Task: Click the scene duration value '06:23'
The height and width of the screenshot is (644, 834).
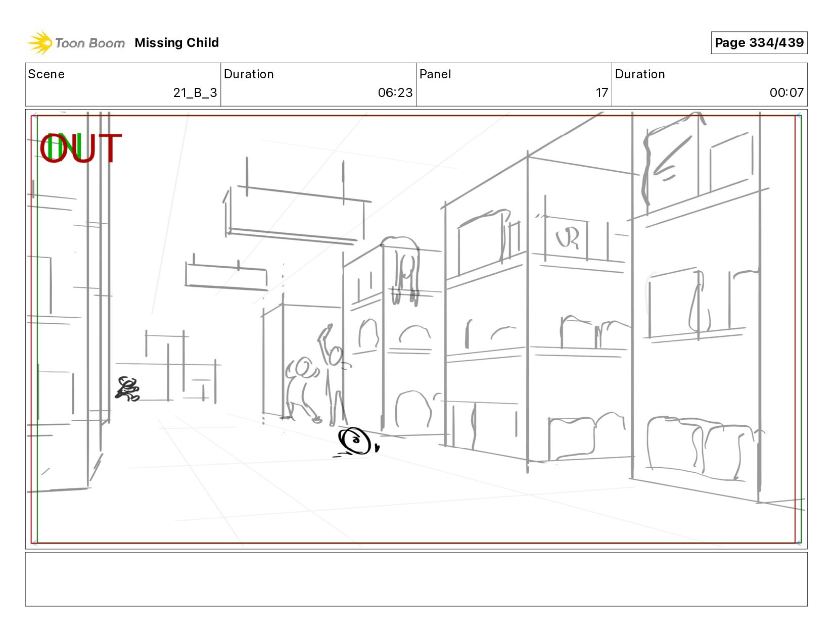Action: click(395, 93)
